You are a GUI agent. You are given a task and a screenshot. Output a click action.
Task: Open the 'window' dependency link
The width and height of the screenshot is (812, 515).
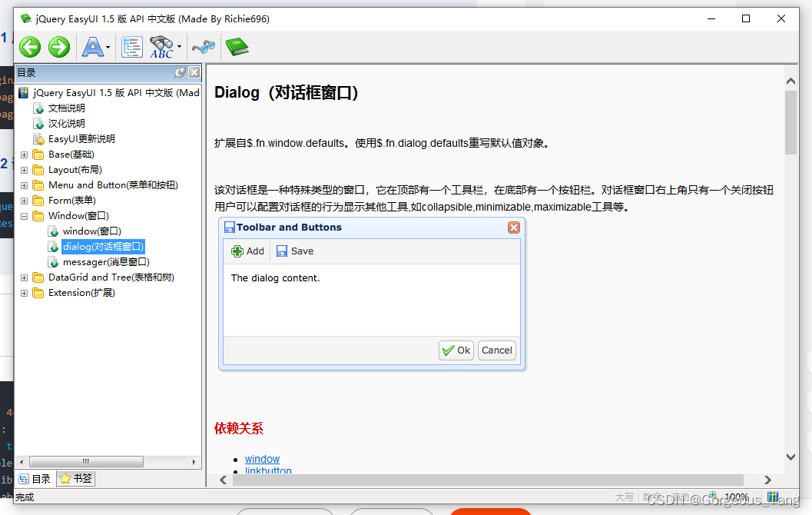coord(262,459)
